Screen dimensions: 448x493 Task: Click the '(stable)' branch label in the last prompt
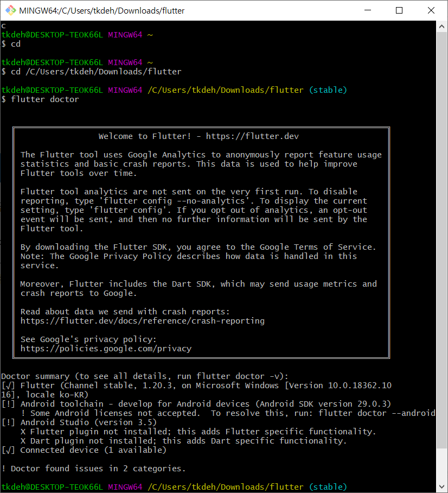coord(328,486)
